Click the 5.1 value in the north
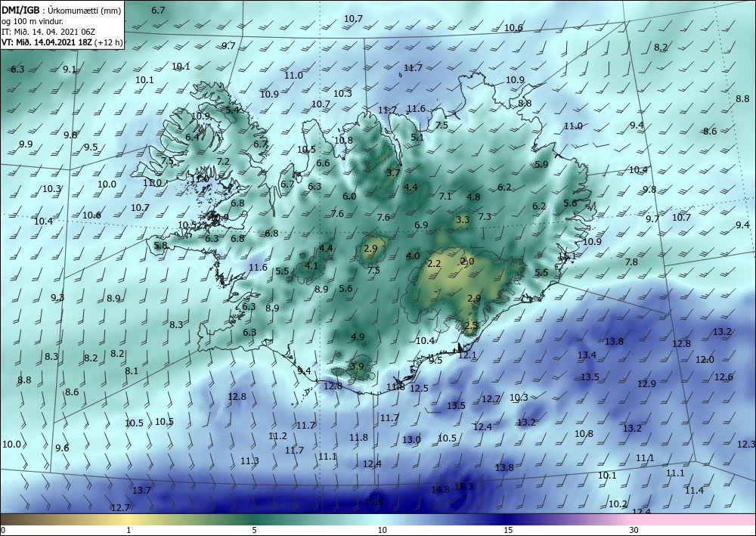 click(x=417, y=138)
